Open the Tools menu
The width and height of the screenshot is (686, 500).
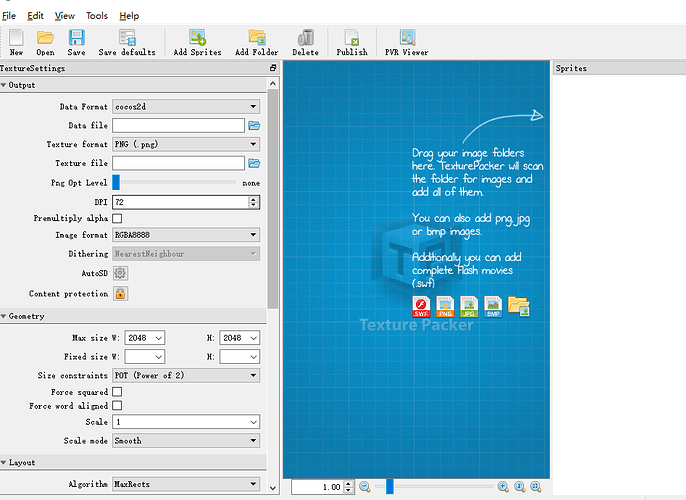[97, 16]
